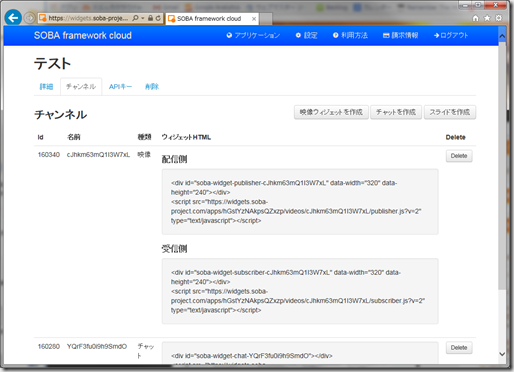Click チャットを作成 button
514x372 pixels.
pos(396,112)
